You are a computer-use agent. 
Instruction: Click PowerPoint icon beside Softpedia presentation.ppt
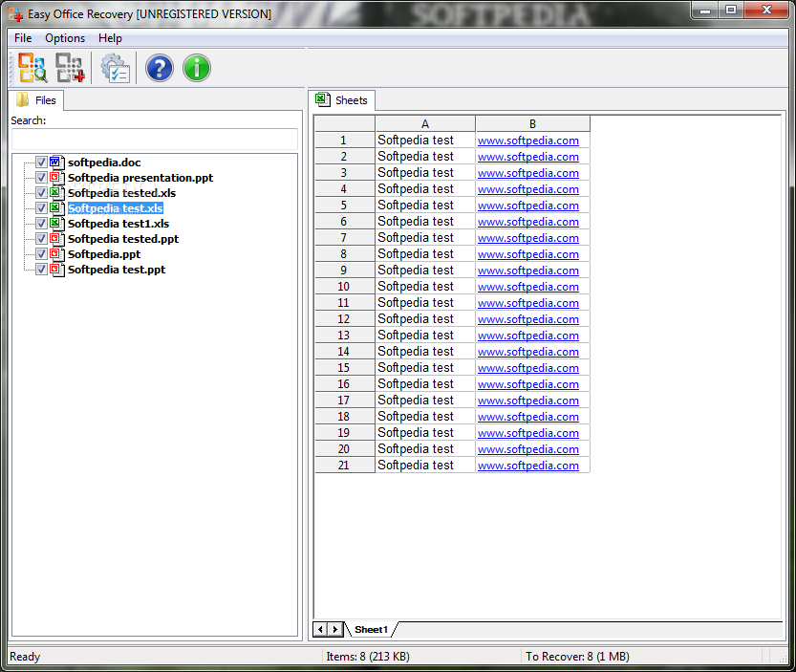click(x=57, y=177)
